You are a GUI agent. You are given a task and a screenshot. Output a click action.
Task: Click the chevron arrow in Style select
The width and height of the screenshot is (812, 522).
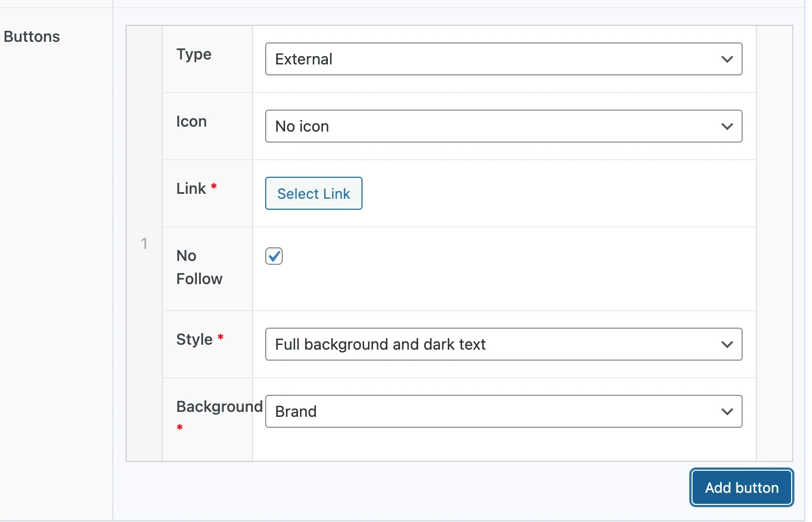(x=727, y=345)
